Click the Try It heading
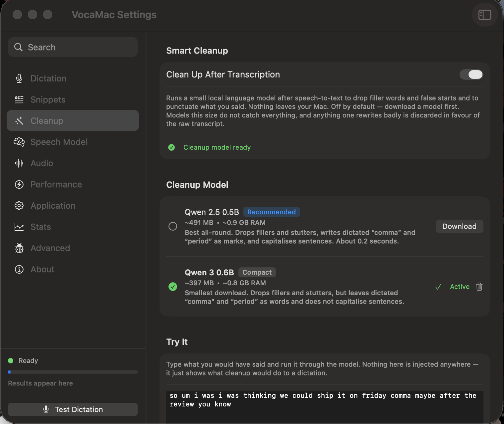 177,342
